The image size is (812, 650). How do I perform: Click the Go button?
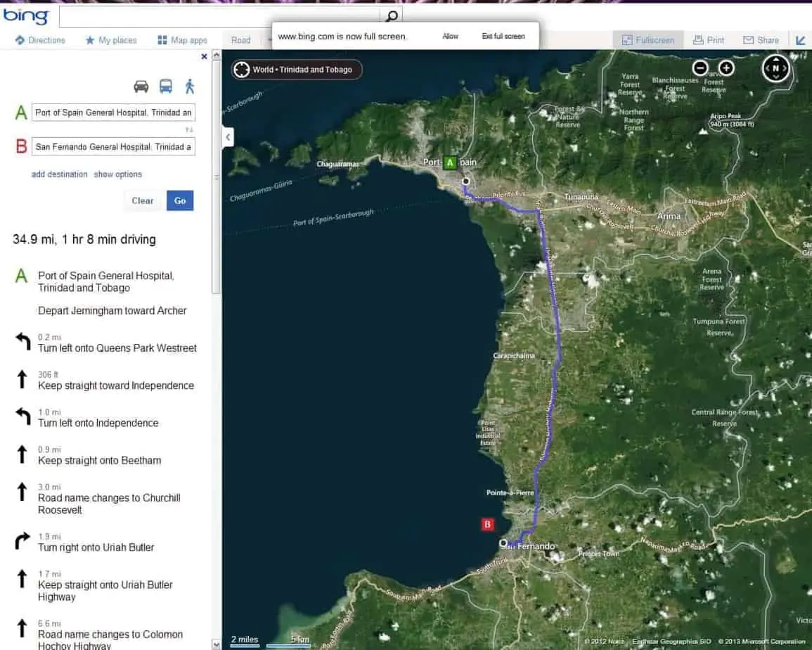[180, 200]
